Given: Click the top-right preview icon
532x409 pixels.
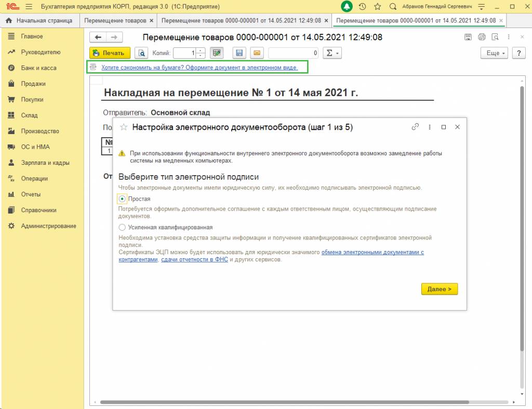Looking at the screenshot, I should (x=495, y=37).
